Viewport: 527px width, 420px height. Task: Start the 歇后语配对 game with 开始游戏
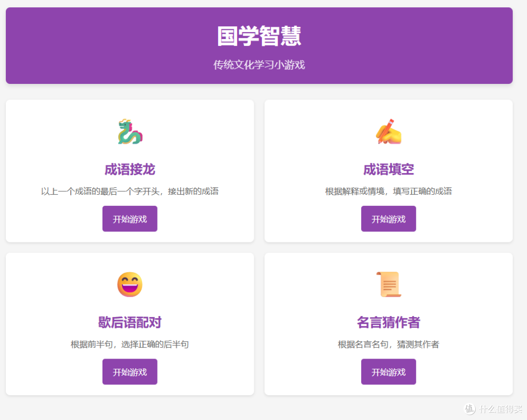pyautogui.click(x=130, y=372)
